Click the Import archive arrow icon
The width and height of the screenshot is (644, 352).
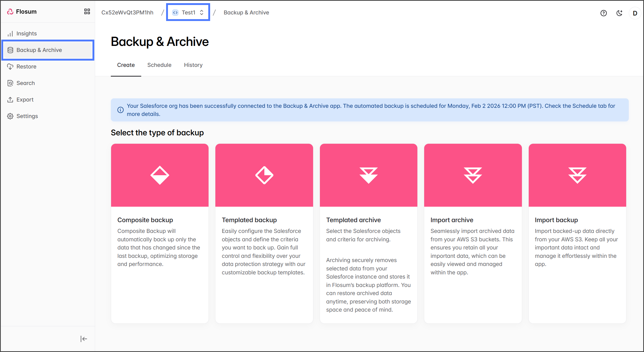coord(473,175)
